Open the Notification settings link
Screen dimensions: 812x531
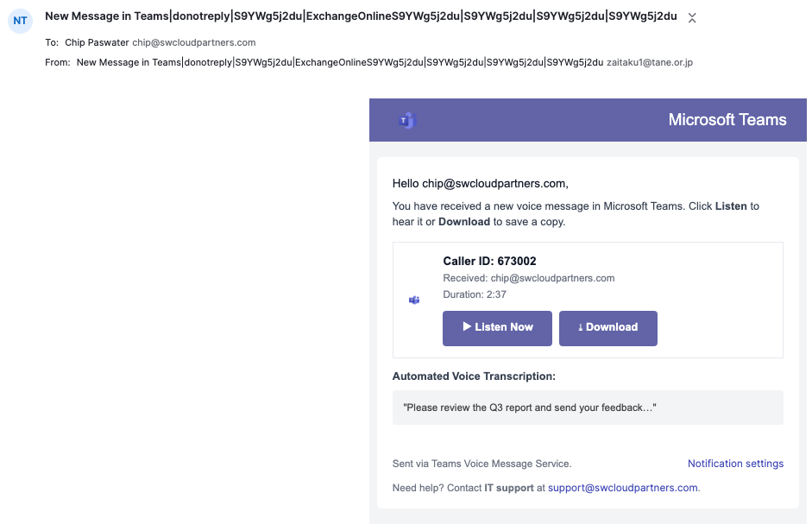[735, 464]
